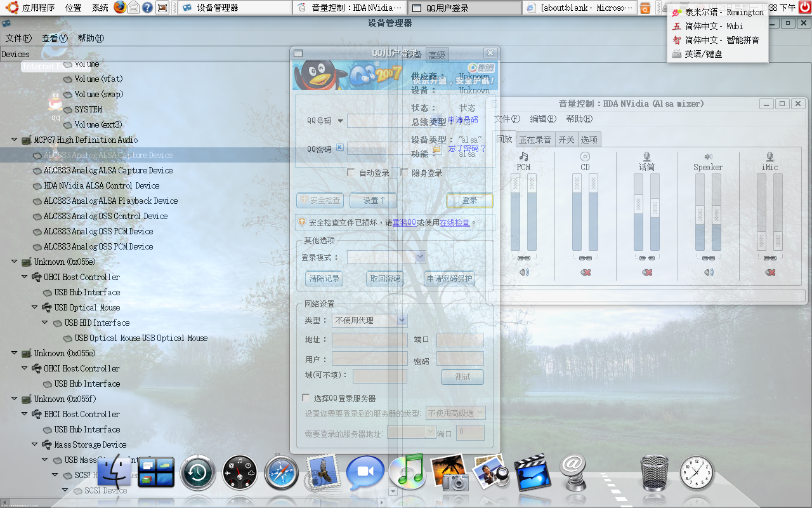Enable 隐身登录 checkbox in QQ login
Viewport: 812px width, 508px height.
point(404,172)
